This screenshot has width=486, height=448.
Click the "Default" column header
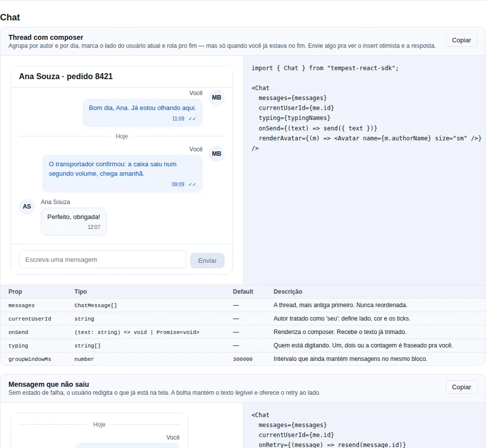(243, 292)
